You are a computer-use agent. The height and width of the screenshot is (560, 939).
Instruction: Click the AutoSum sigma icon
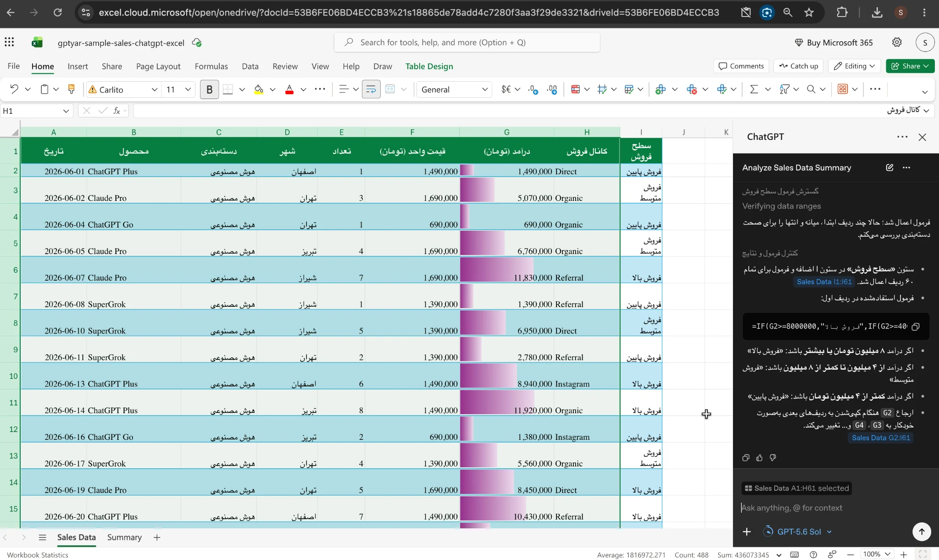(x=754, y=89)
